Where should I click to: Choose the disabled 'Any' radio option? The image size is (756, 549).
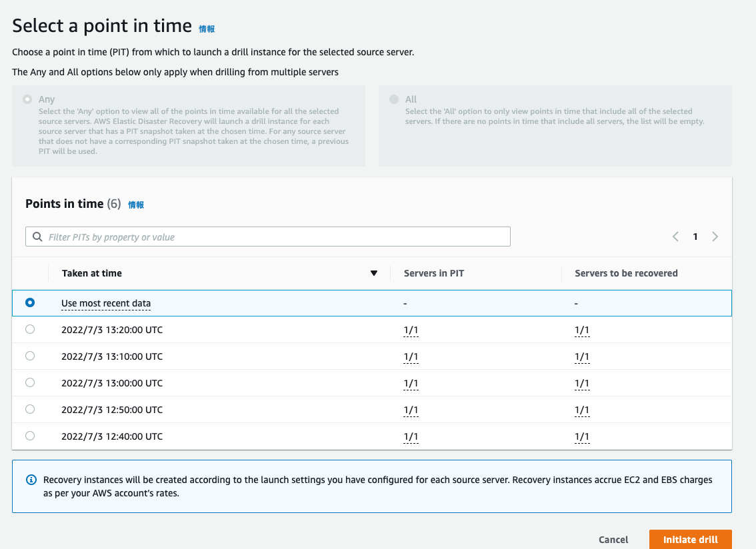(x=27, y=99)
